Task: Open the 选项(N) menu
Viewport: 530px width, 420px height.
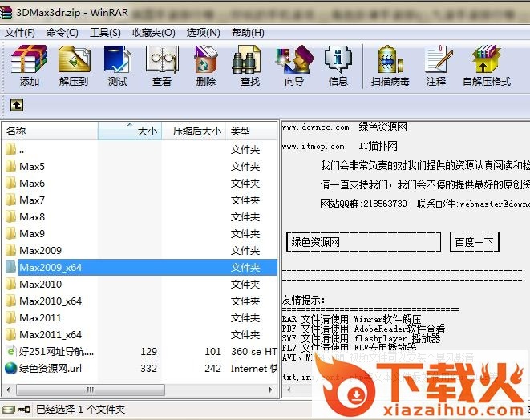Action: (203, 33)
